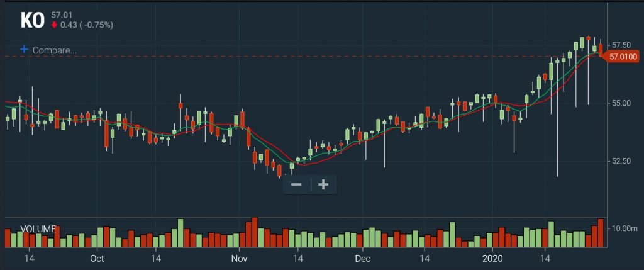Screen dimensions: 644x270
Task: Zoom out the chart with the minus button
Action: 296,184
